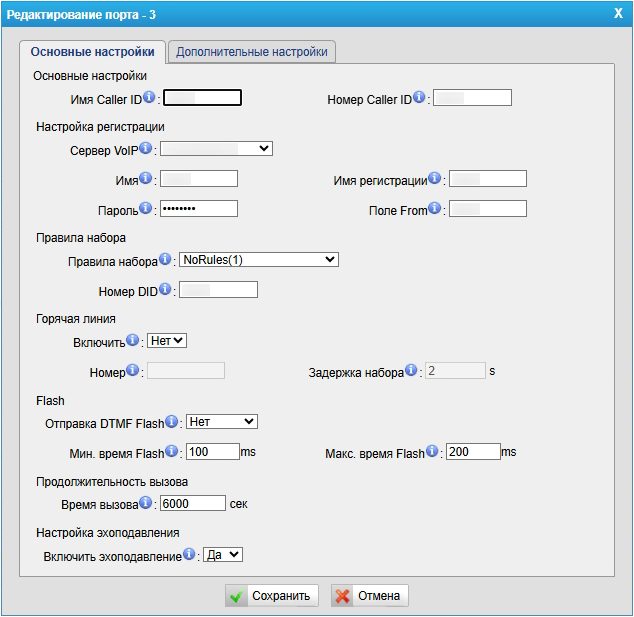Screen dimensions: 634x617
Task: Click info icon next to Имя Caller ID
Action: [149, 97]
